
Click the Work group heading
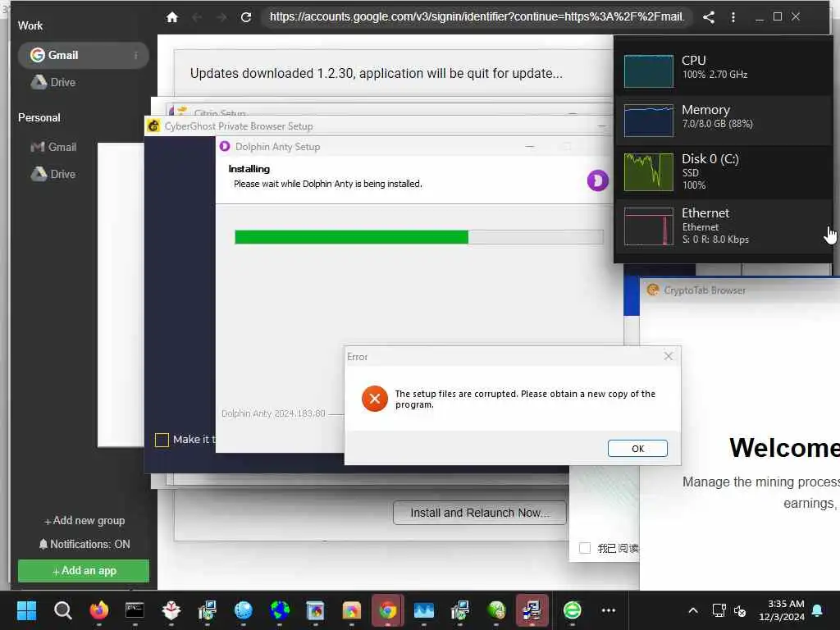tap(30, 25)
